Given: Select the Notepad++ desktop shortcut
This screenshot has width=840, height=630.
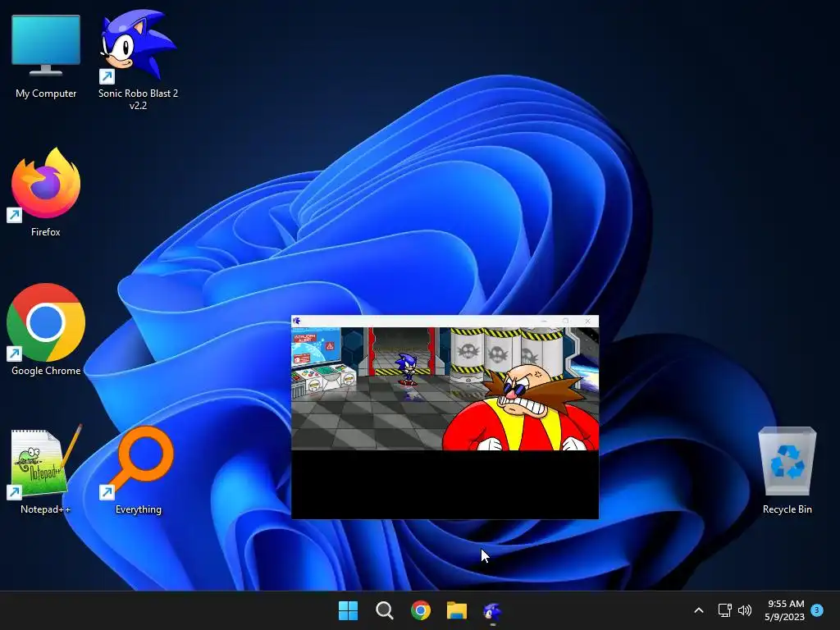Looking at the screenshot, I should [x=46, y=470].
